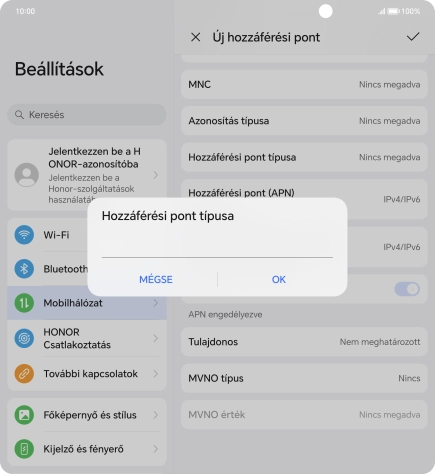Expand the HONOR Csatlakoztatás chevron
This screenshot has width=435, height=474.
(x=156, y=338)
